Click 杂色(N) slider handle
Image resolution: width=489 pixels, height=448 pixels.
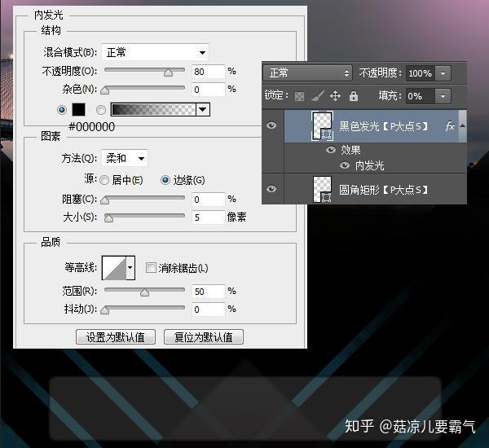tap(105, 90)
